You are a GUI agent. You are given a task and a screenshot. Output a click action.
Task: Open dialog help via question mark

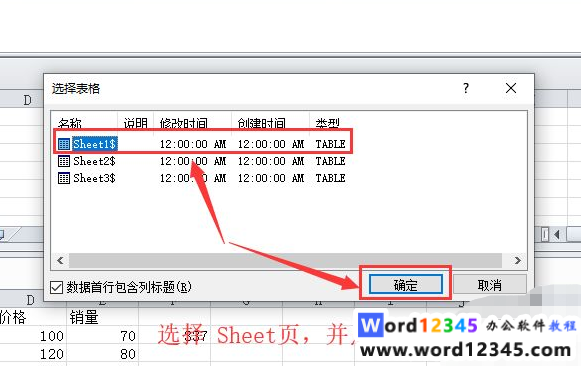pos(466,88)
